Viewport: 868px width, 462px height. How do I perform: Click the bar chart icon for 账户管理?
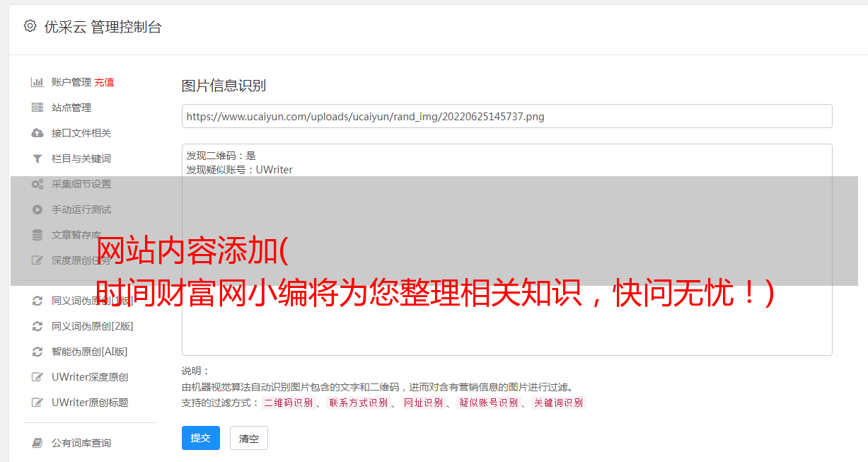pos(37,82)
